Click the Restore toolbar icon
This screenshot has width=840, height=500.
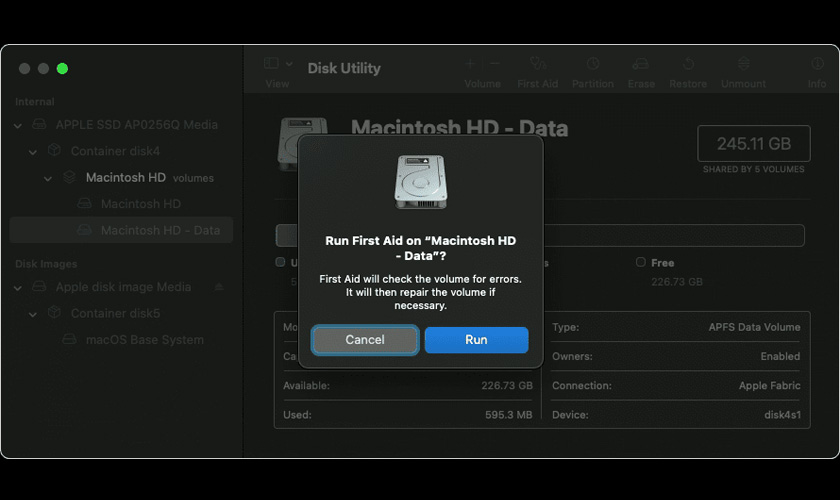pos(688,64)
